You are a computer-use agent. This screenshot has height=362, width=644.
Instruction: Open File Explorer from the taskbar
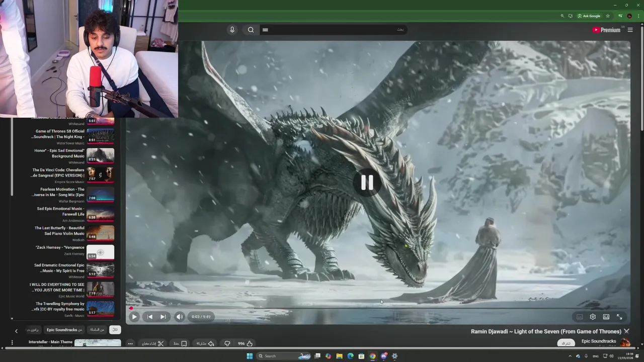pos(339,356)
